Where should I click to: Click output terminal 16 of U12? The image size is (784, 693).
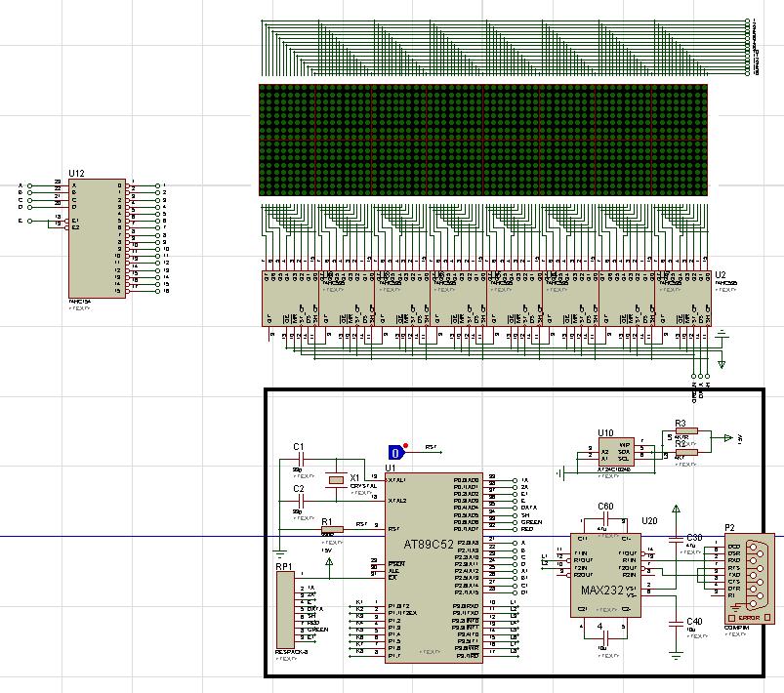157,291
